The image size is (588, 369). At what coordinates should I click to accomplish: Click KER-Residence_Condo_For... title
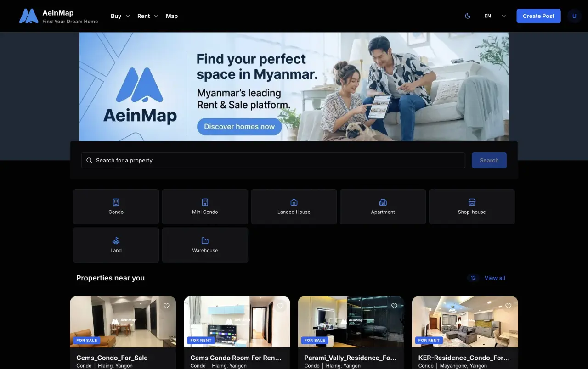pos(464,358)
